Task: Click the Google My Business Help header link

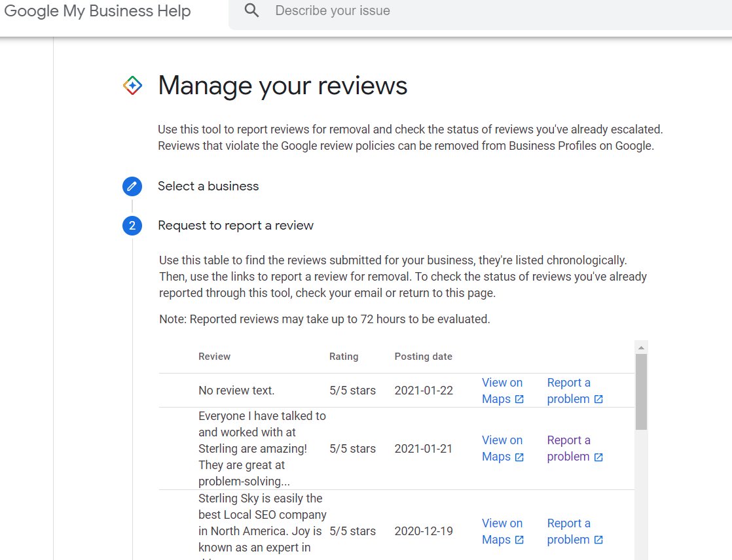Action: click(x=98, y=10)
